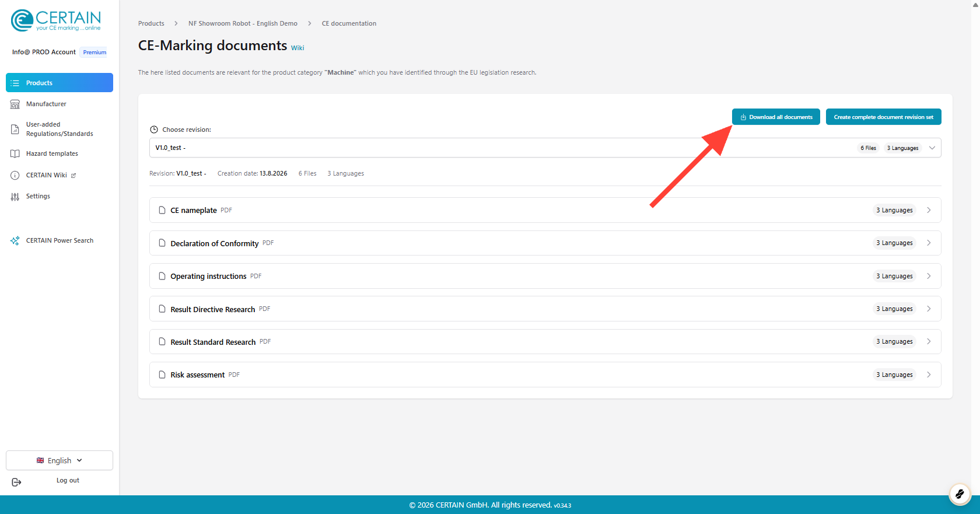Click the Info@ PROD Account name
Viewport: 980px width, 514px height.
[x=44, y=52]
